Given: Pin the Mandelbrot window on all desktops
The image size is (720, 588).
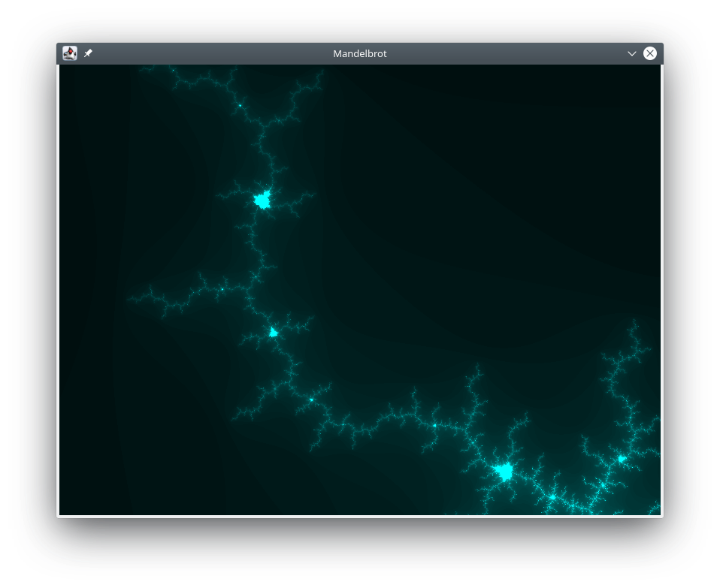Looking at the screenshot, I should coord(88,53).
